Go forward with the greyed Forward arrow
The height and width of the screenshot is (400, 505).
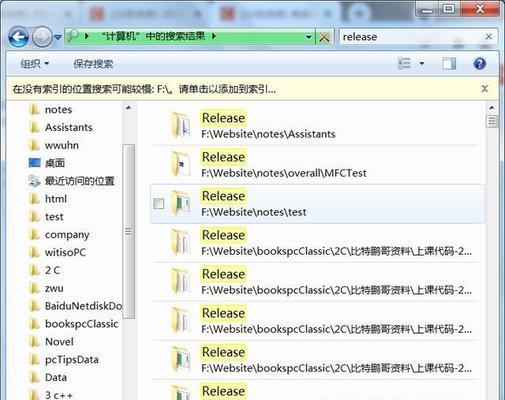(x=42, y=37)
